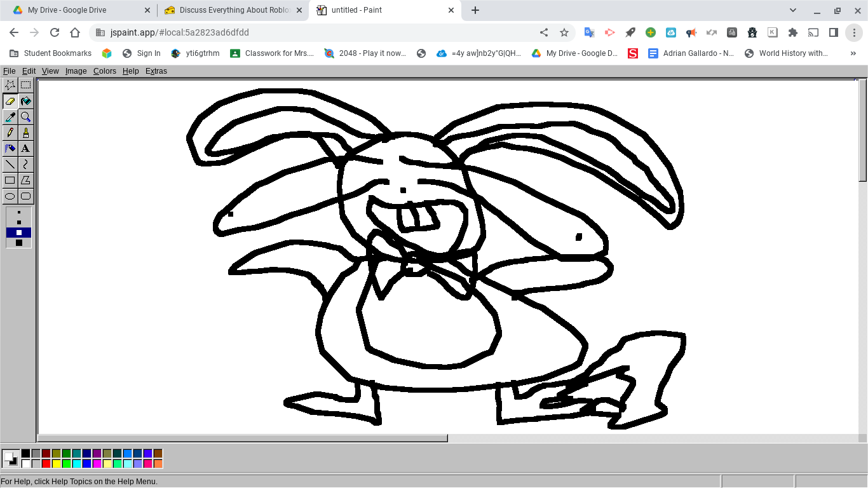Select the Fill With Color bucket tool
The height and width of the screenshot is (488, 868).
coord(25,101)
